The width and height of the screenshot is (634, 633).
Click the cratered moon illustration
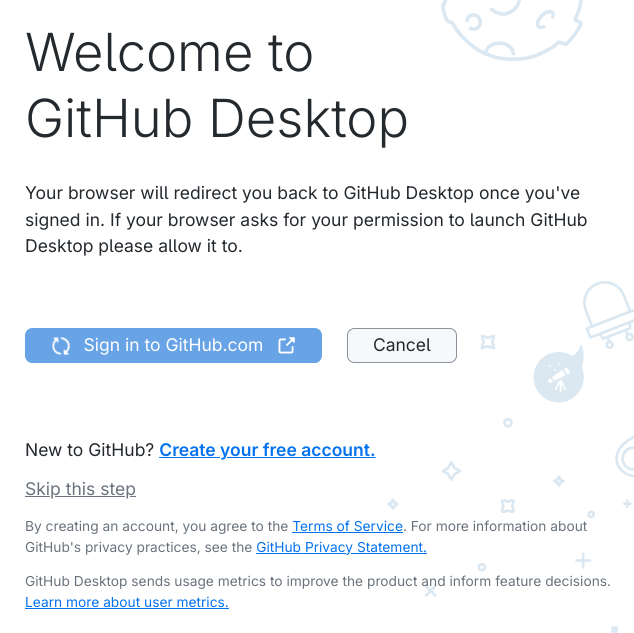coord(512,28)
